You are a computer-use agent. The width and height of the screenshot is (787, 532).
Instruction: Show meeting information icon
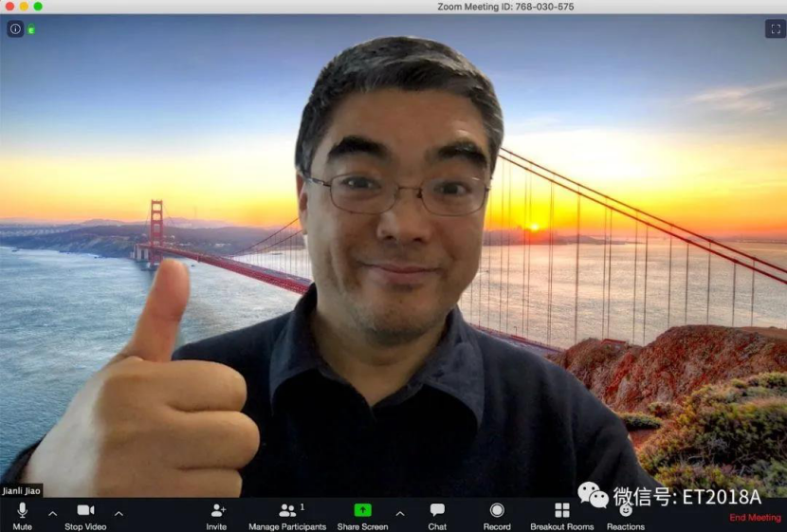(x=15, y=29)
